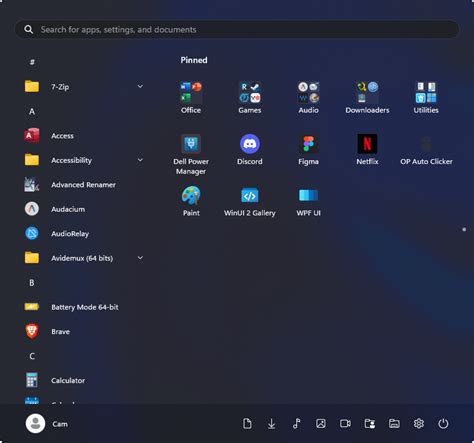Open the Utilities pinned folder
The image size is (474, 443).
(x=426, y=98)
